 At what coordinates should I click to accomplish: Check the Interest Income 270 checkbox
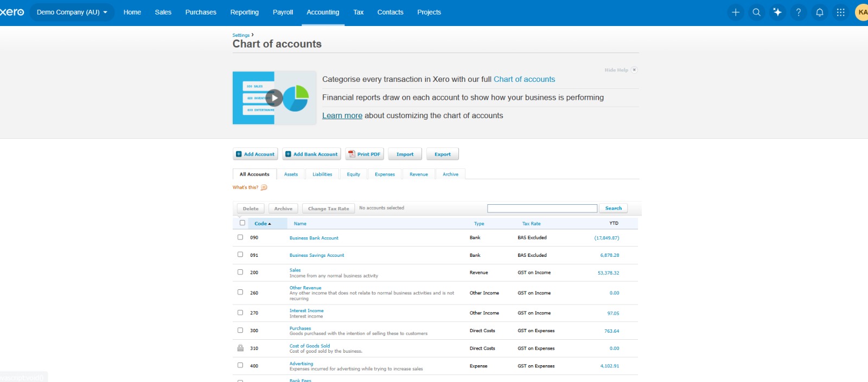(240, 313)
